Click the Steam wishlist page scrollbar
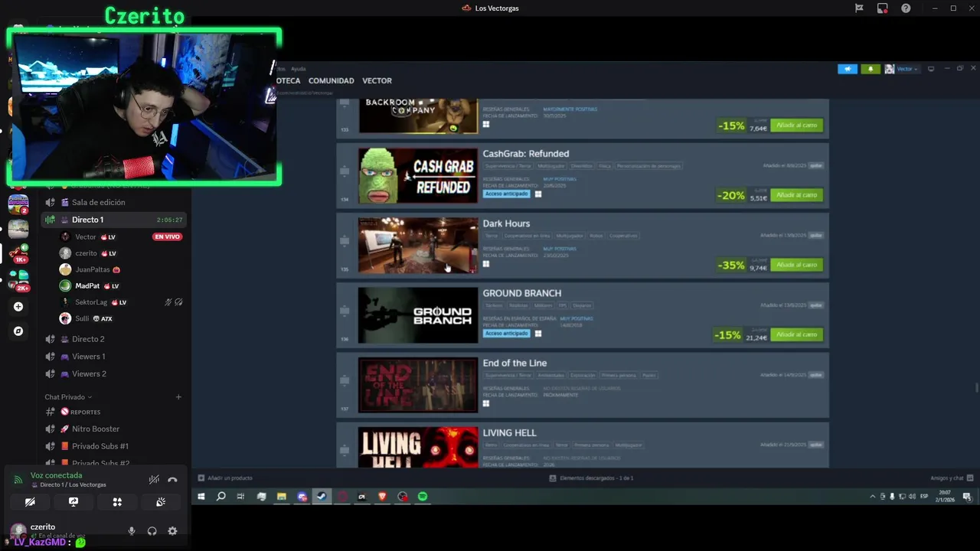 (976, 386)
